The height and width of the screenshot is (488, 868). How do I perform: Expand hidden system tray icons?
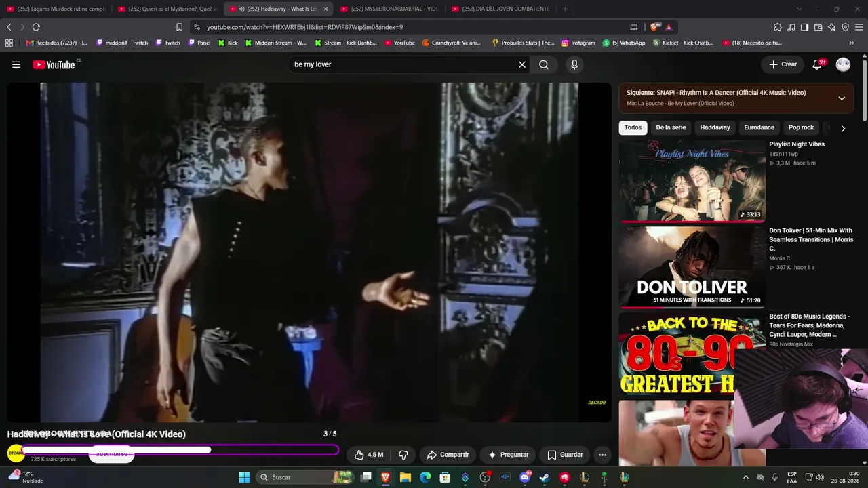click(745, 477)
